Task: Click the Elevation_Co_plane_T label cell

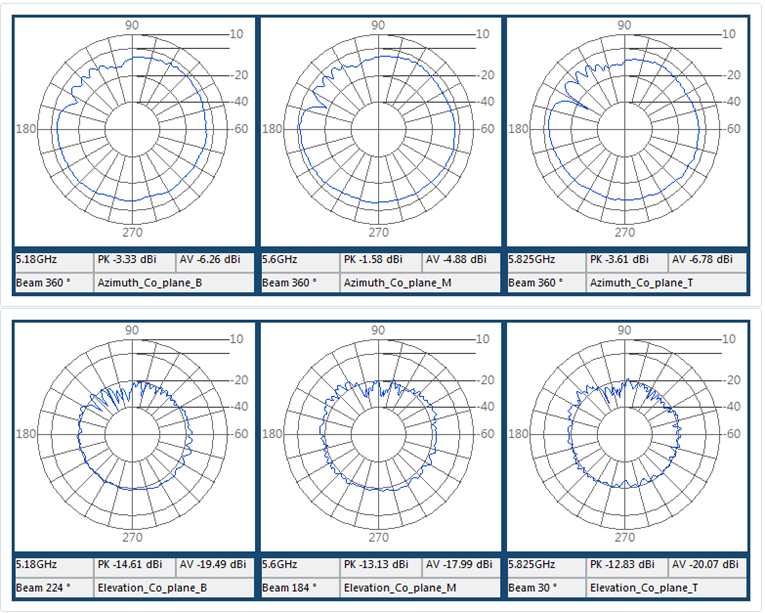Action: coord(664,587)
